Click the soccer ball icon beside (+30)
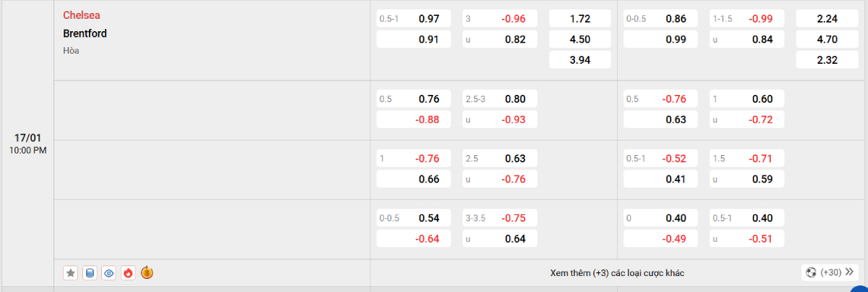 810,272
